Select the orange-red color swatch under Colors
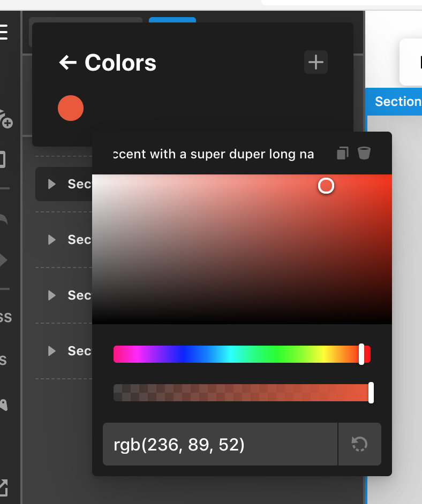 (71, 108)
